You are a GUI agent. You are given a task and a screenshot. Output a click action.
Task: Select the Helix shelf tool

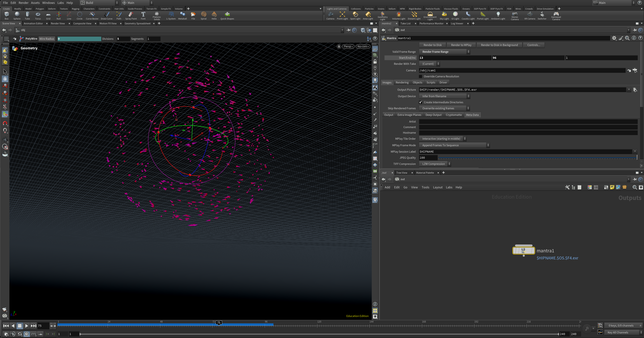pyautogui.click(x=214, y=15)
